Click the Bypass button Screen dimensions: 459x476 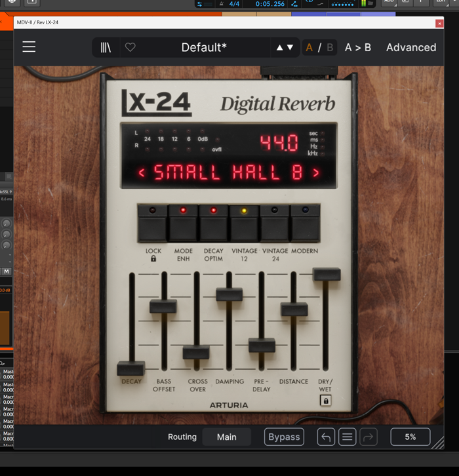[x=284, y=437]
